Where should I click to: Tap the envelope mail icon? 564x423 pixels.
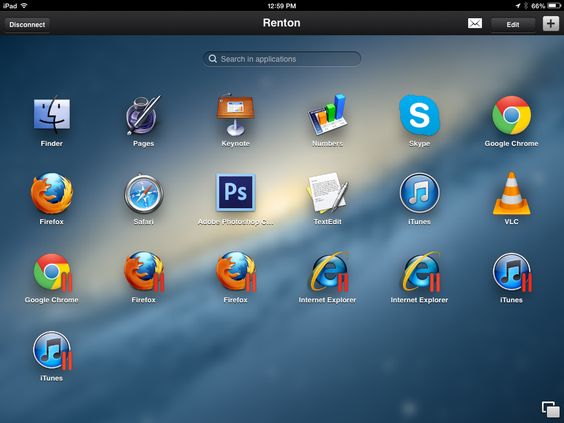(x=475, y=23)
